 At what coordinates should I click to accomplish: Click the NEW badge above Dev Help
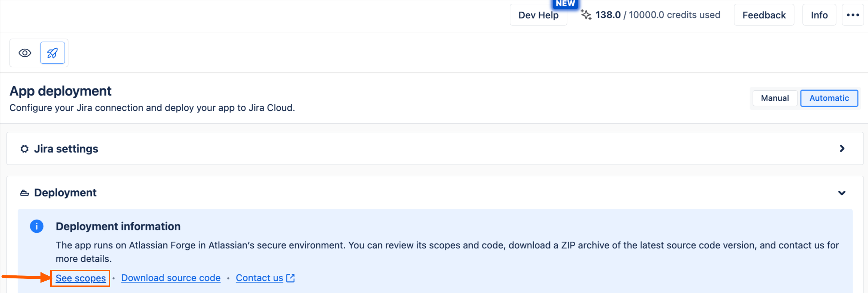pos(566,4)
